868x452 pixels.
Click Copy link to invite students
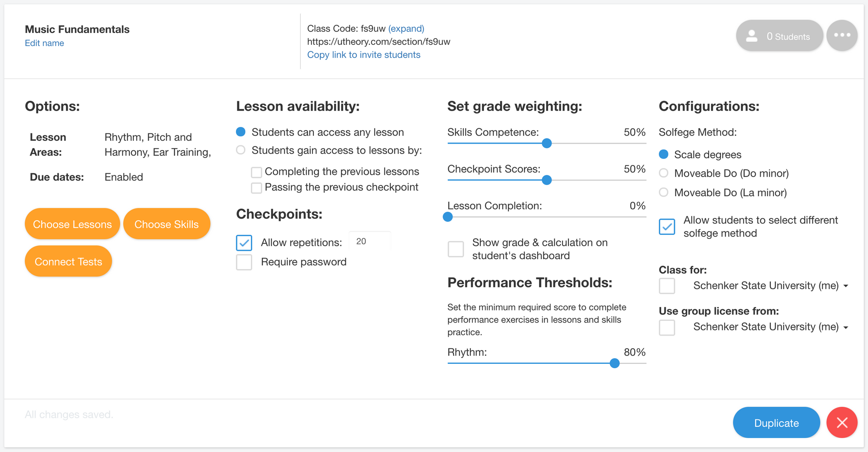pos(364,55)
